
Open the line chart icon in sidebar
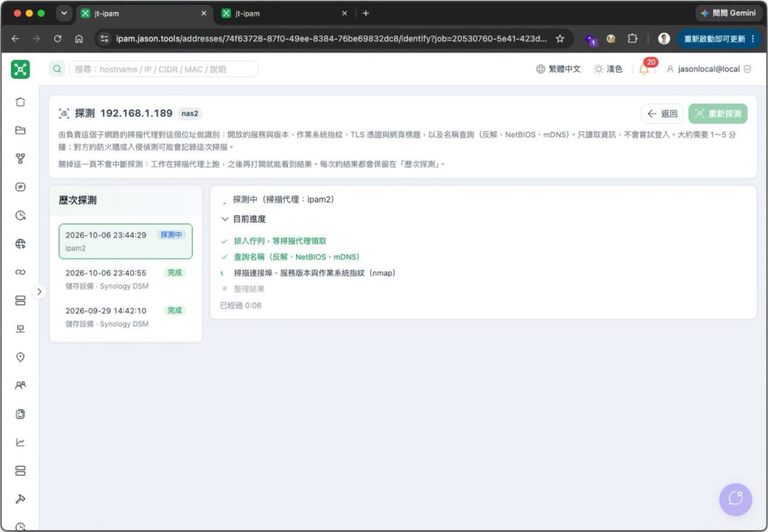click(x=20, y=442)
